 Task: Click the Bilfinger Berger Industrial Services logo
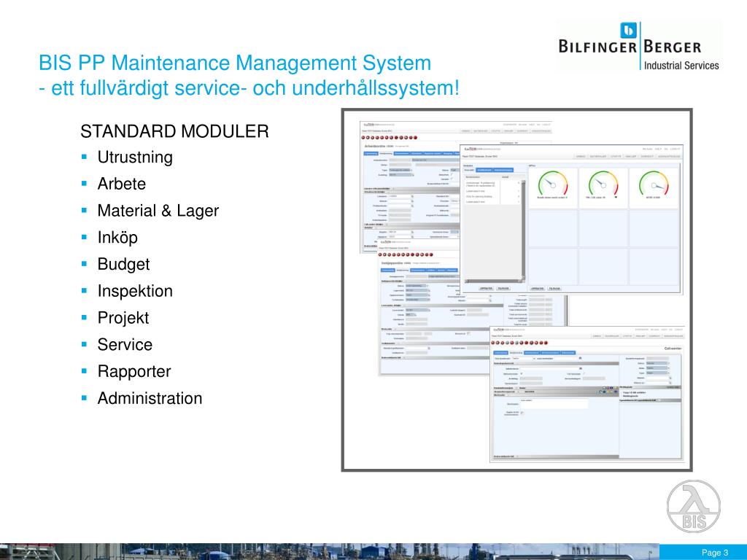point(639,46)
